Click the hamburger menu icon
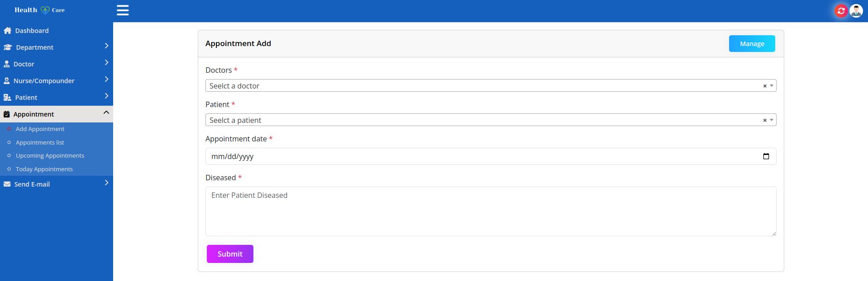 tap(123, 10)
